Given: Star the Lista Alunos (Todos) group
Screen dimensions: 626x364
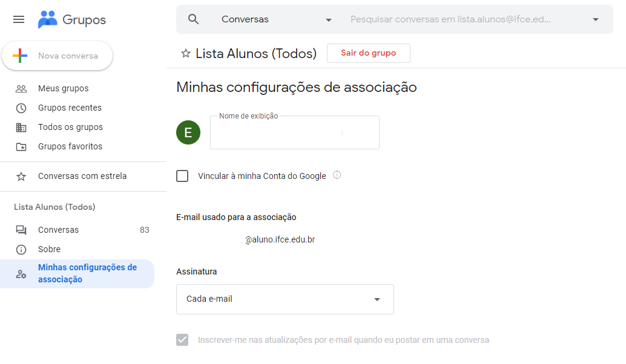Looking at the screenshot, I should (x=186, y=53).
